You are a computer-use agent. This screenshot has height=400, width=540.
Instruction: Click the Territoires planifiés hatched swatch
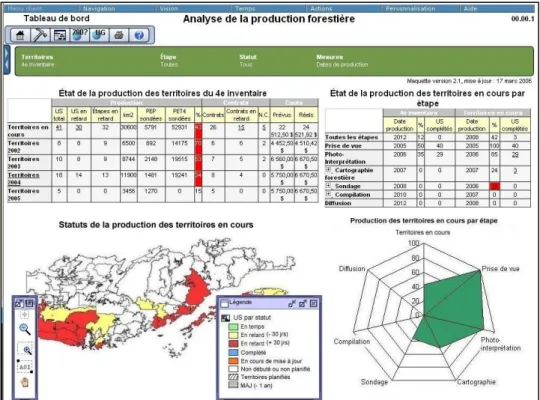233,377
